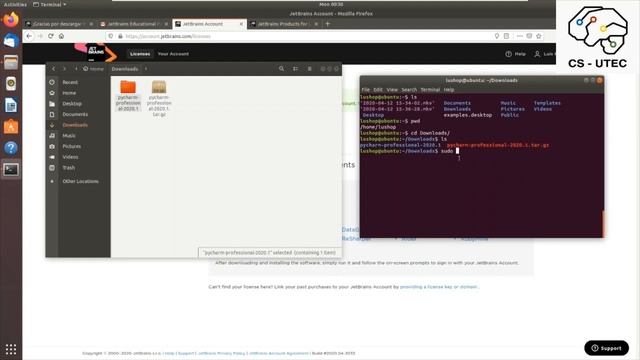Click the JetBrains logo
The image size is (640, 360).
(96, 52)
